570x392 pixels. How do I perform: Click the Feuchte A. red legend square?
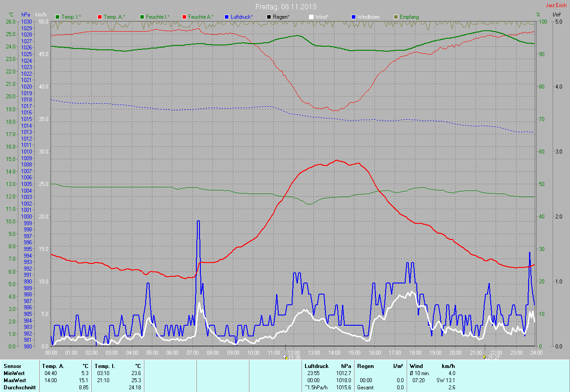(x=184, y=17)
